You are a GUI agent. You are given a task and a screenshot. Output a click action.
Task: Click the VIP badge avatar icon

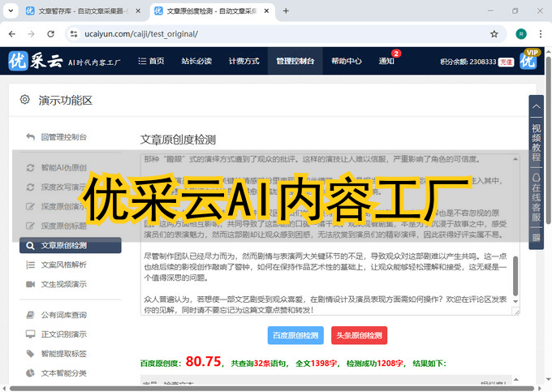point(530,60)
